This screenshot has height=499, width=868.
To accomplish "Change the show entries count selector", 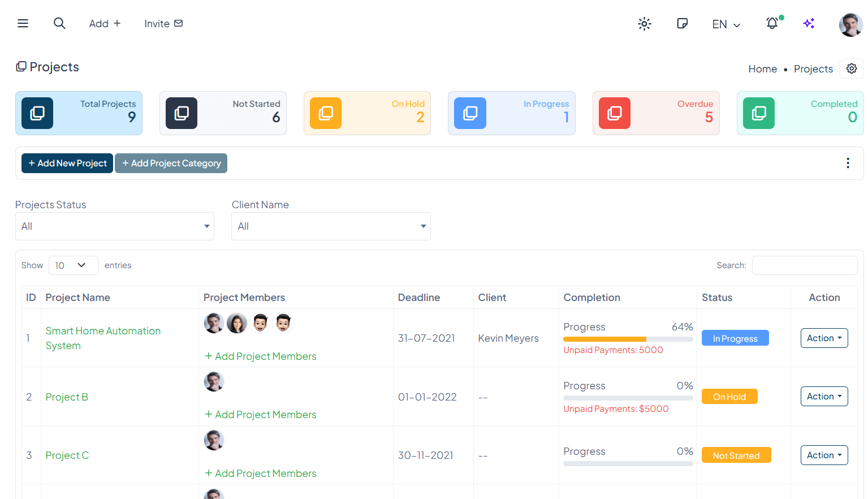I will click(x=74, y=265).
